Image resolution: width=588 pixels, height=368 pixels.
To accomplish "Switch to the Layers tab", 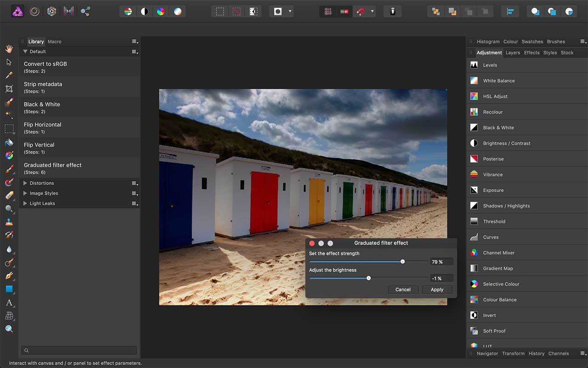I will pyautogui.click(x=513, y=52).
